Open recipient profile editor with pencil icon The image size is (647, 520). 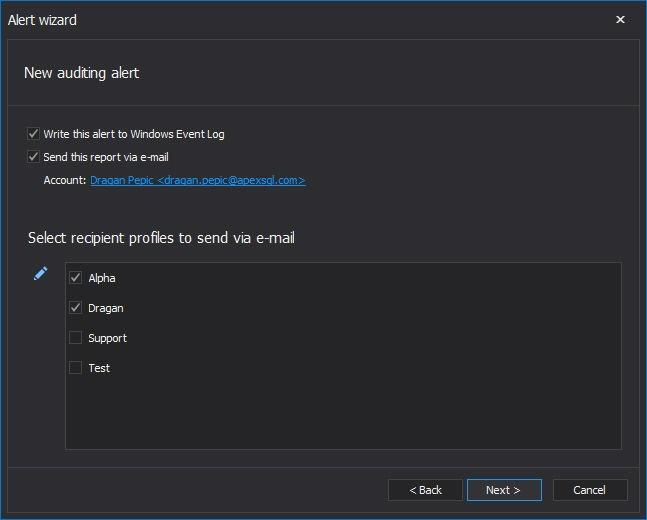point(40,274)
